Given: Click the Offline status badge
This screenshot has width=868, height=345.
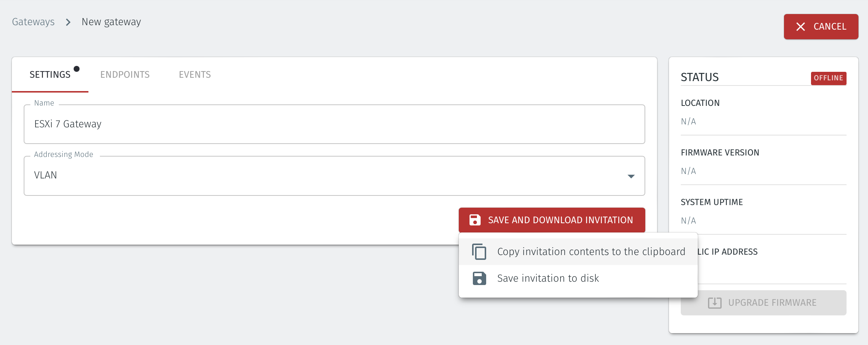Looking at the screenshot, I should point(828,78).
